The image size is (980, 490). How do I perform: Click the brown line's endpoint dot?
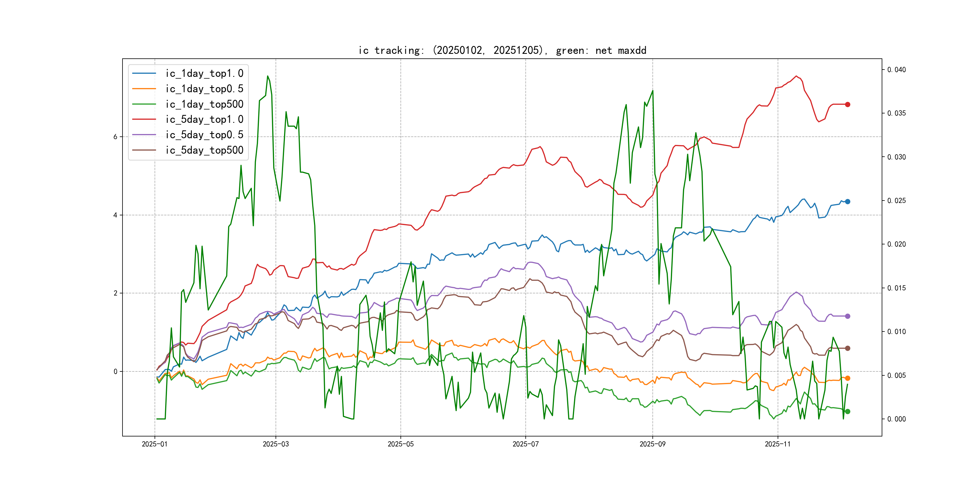[x=847, y=348]
